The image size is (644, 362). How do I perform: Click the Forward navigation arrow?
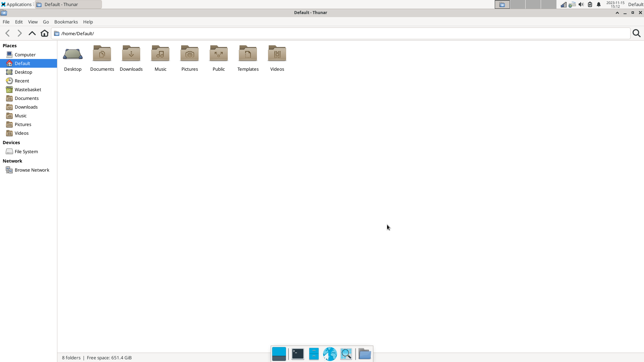pos(19,33)
